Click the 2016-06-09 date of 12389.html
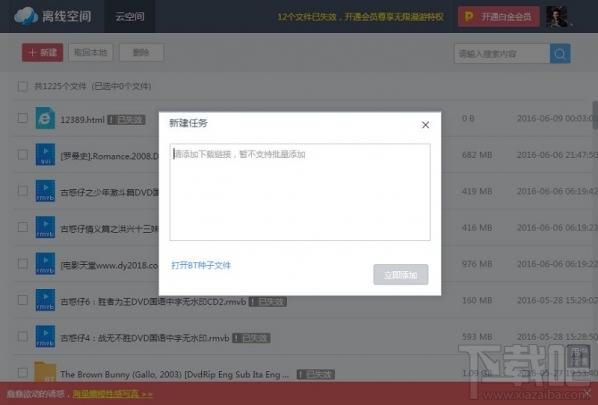The width and height of the screenshot is (598, 405). point(557,119)
